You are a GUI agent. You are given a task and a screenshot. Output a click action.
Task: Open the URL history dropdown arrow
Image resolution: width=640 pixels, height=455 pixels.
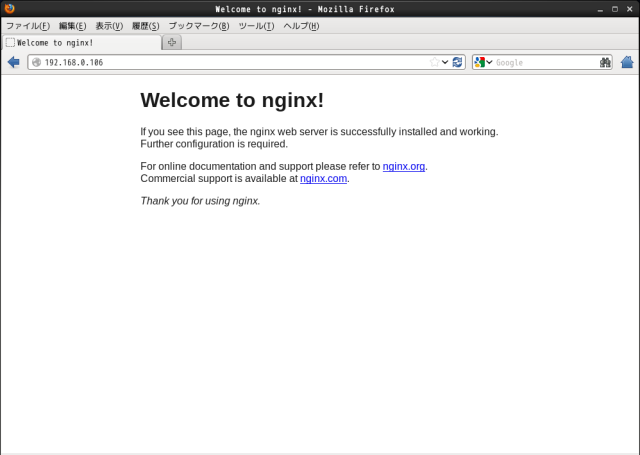pos(445,62)
